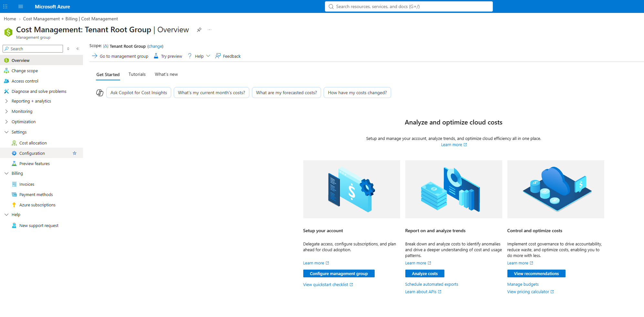Open the Help toolbar dropdown
This screenshot has width=644, height=317.
tap(199, 56)
